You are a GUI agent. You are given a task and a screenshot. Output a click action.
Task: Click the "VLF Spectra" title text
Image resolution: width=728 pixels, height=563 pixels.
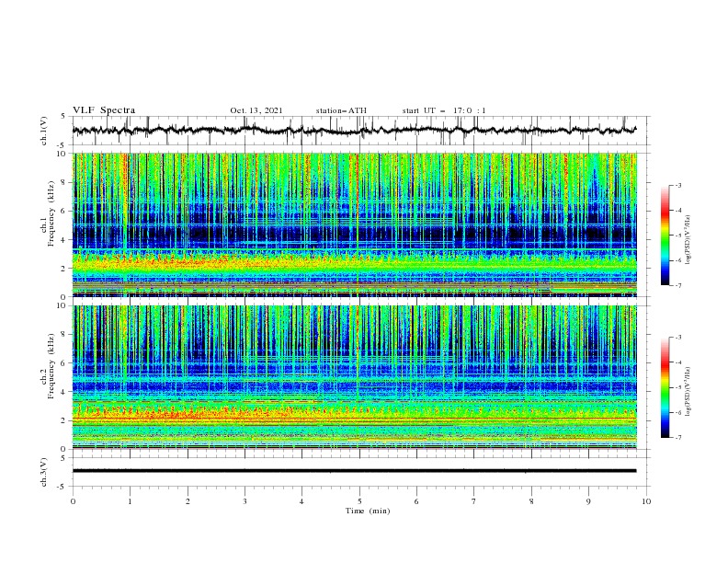pyautogui.click(x=104, y=110)
